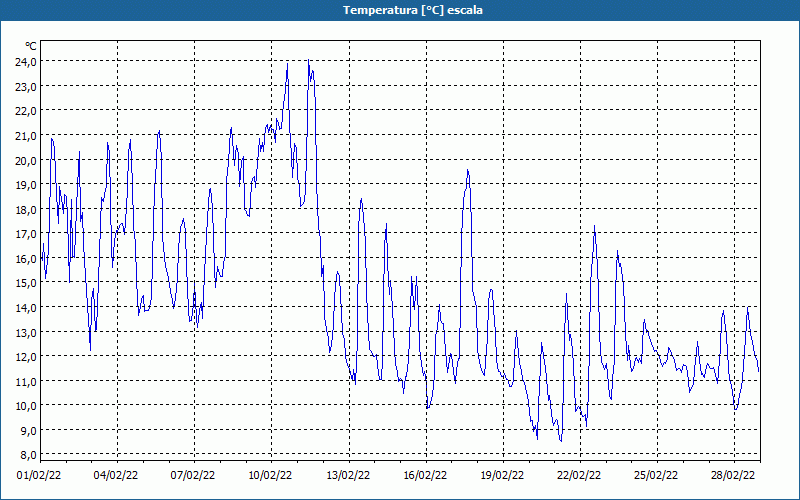Click the 13,0 y-axis value
The width and height of the screenshot is (800, 500).
pos(27,332)
